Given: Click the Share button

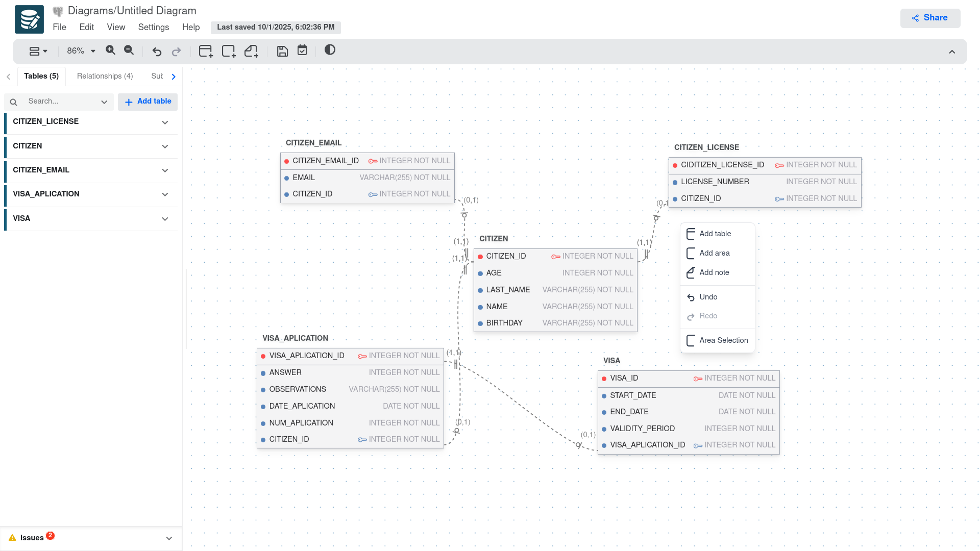Looking at the screenshot, I should (x=930, y=17).
